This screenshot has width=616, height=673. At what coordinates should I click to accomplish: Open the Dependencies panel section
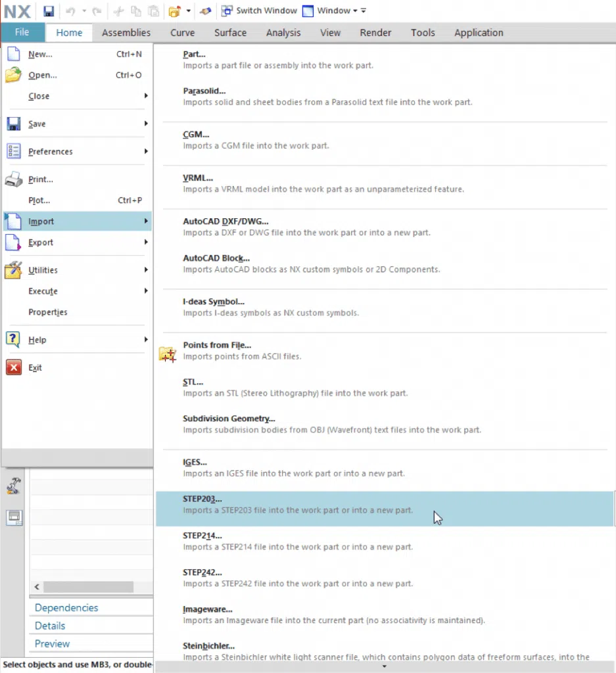66,608
